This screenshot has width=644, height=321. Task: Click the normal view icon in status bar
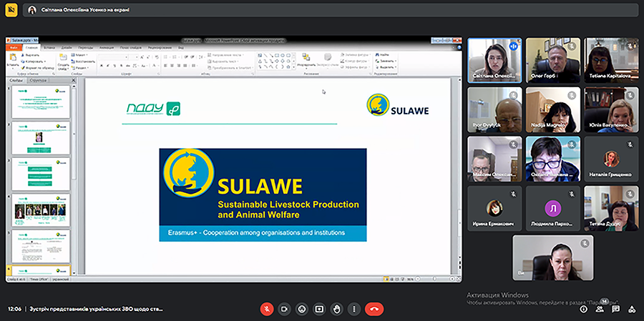click(386, 279)
